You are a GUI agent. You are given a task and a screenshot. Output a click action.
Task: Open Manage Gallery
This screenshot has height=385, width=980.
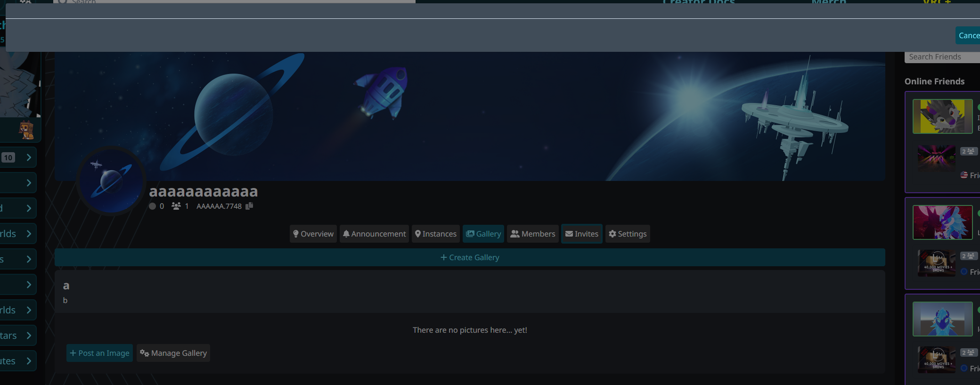(x=173, y=353)
